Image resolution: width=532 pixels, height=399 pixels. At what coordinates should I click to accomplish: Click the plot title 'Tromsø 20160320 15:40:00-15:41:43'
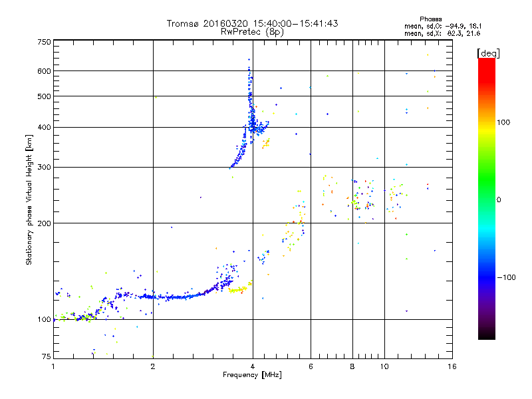252,23
